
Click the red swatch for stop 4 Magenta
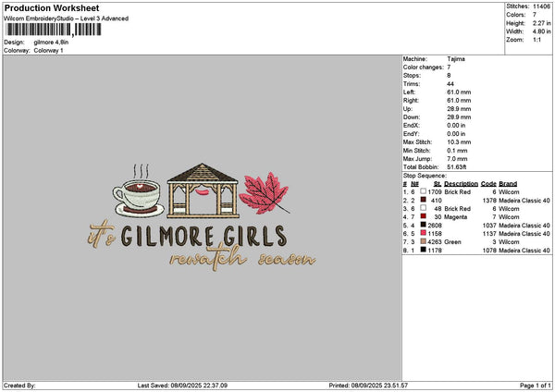[423, 216]
